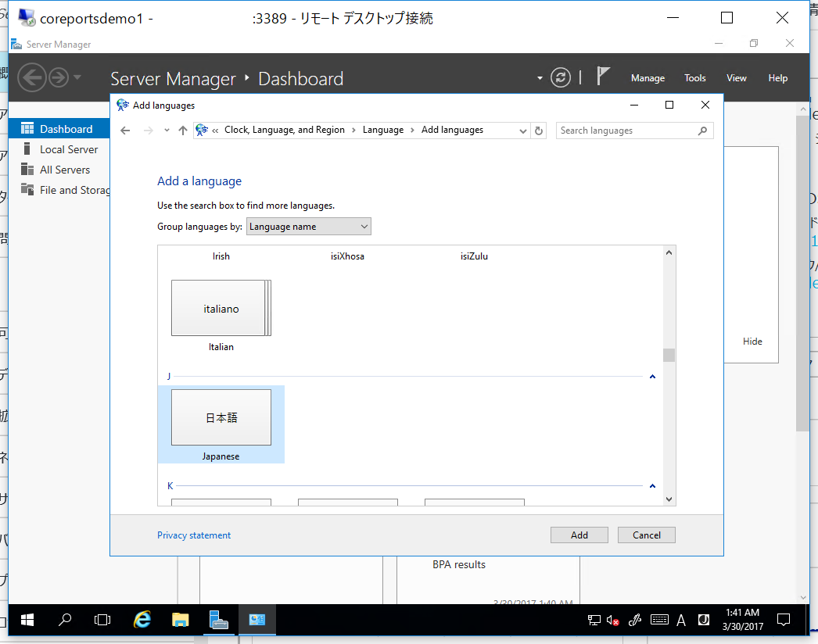The height and width of the screenshot is (644, 818).
Task: Click the IME input mode A indicator
Action: pyautogui.click(x=681, y=620)
